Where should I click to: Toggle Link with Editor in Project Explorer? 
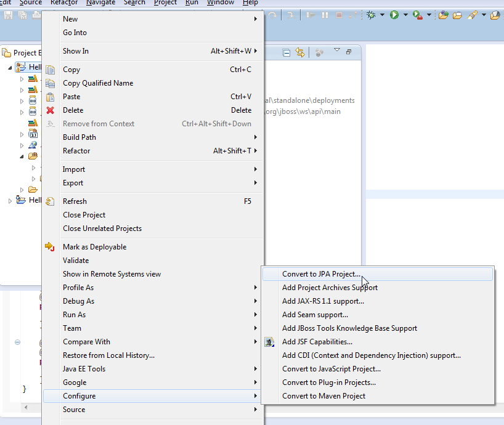[x=300, y=53]
